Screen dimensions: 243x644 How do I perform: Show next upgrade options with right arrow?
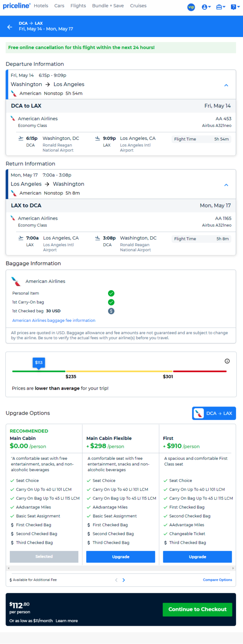(x=124, y=580)
